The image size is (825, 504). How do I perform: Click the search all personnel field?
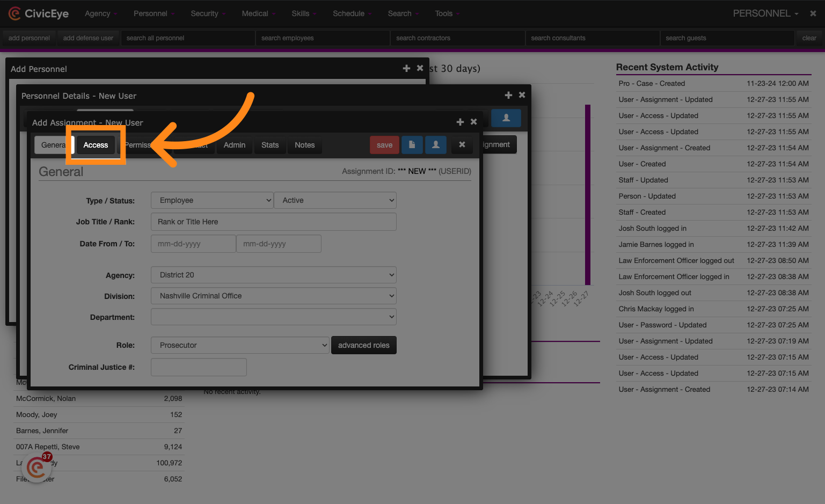pyautogui.click(x=188, y=38)
